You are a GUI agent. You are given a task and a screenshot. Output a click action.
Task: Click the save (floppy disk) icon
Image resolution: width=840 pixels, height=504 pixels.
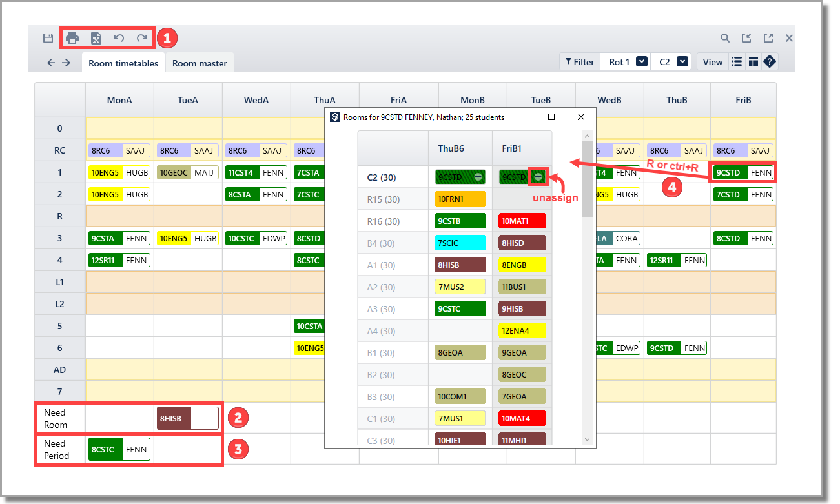pos(48,38)
